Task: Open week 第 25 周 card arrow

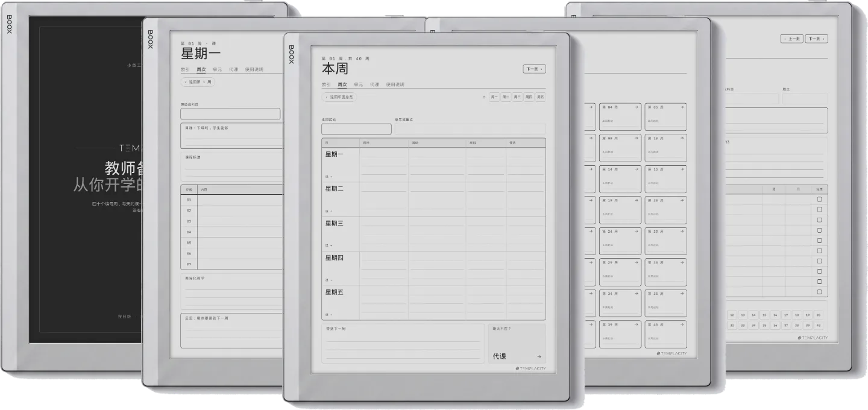Action: click(682, 232)
